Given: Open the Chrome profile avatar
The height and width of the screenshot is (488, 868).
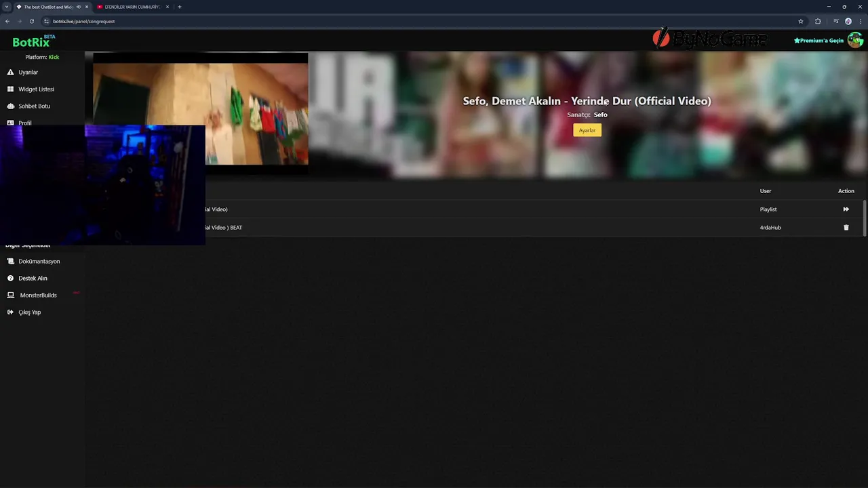Looking at the screenshot, I should pyautogui.click(x=848, y=21).
